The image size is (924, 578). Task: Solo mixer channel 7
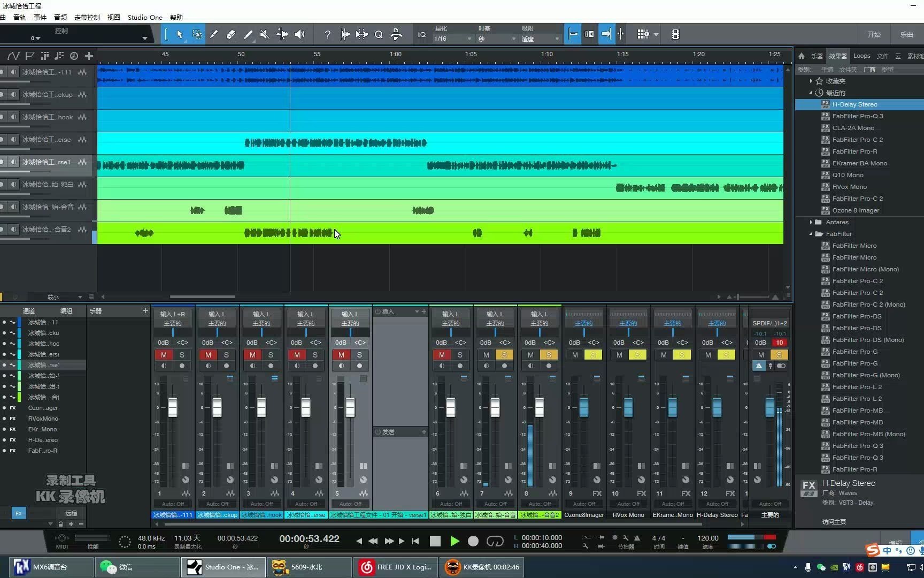click(504, 355)
